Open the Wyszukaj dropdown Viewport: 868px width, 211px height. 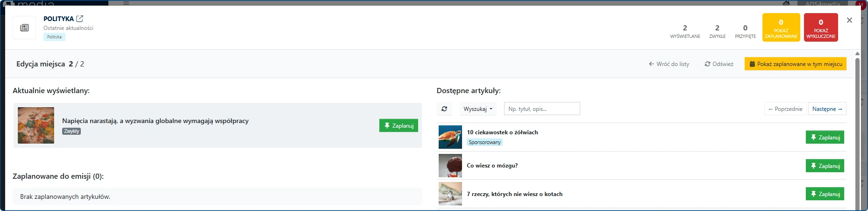click(478, 109)
